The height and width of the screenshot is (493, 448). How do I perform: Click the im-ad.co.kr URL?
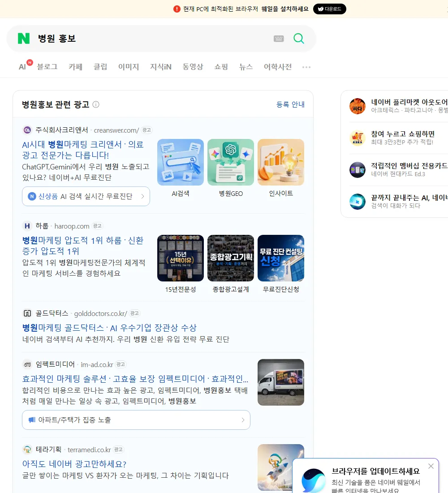click(97, 365)
